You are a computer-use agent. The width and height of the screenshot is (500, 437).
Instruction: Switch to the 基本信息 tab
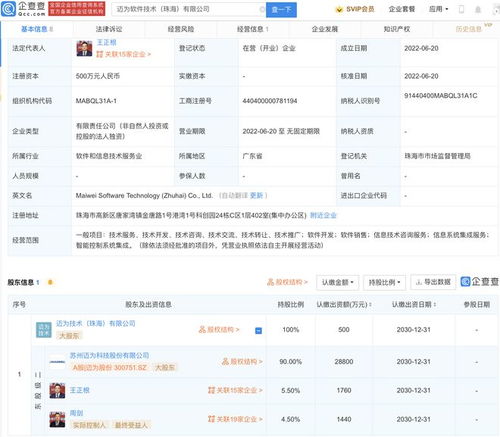point(37,29)
